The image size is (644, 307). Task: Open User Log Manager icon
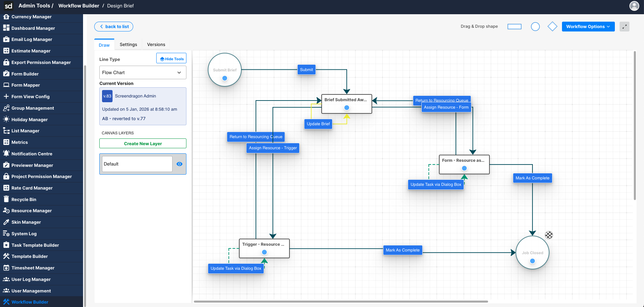point(6,279)
